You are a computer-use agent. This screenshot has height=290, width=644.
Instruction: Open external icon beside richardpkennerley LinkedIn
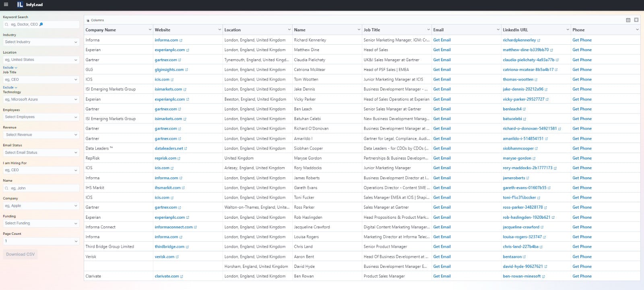click(x=539, y=40)
